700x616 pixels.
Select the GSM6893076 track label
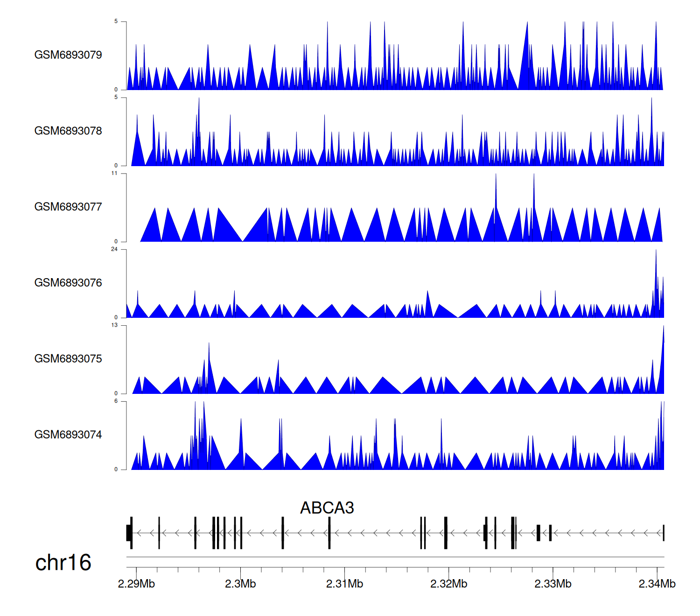68,283
